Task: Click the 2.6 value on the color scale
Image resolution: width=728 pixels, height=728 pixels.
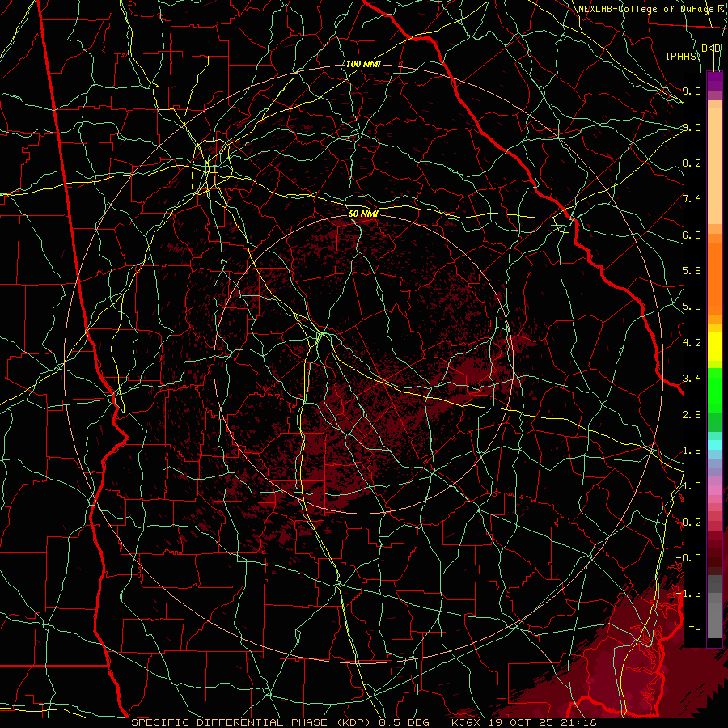Action: [x=692, y=414]
